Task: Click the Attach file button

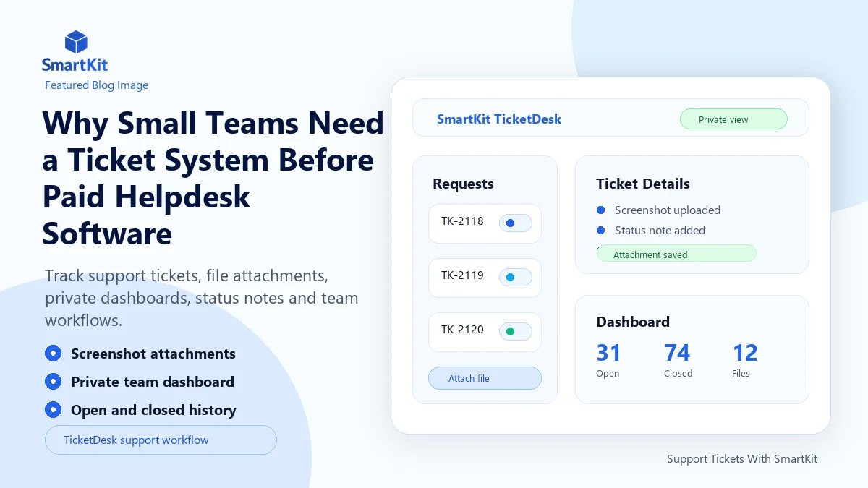Action: click(x=485, y=378)
